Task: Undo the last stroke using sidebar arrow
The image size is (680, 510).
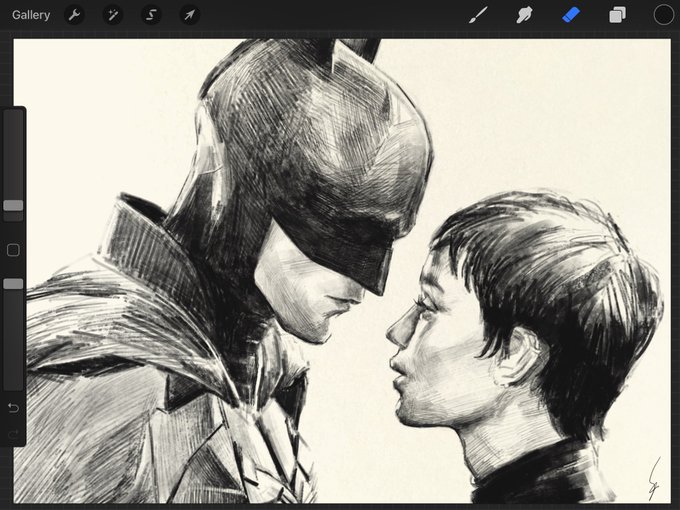Action: coord(13,408)
